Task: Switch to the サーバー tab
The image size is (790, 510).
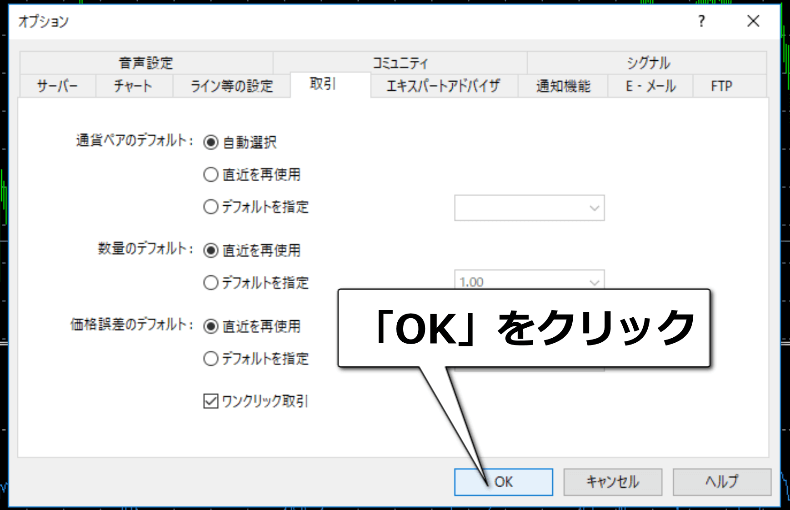Action: point(57,86)
